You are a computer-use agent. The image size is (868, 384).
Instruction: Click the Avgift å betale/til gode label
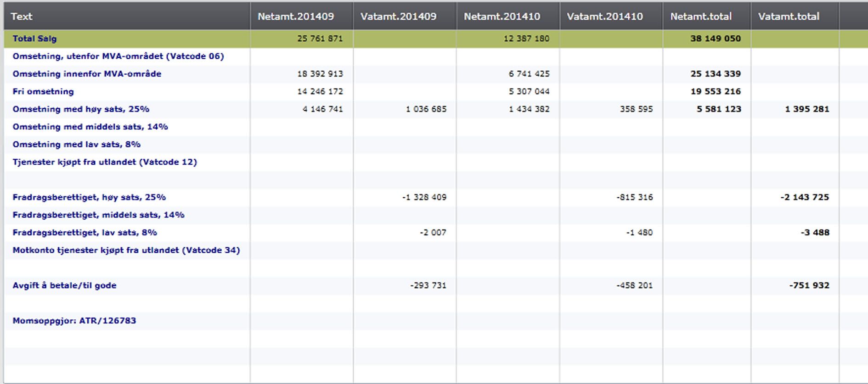pyautogui.click(x=64, y=285)
